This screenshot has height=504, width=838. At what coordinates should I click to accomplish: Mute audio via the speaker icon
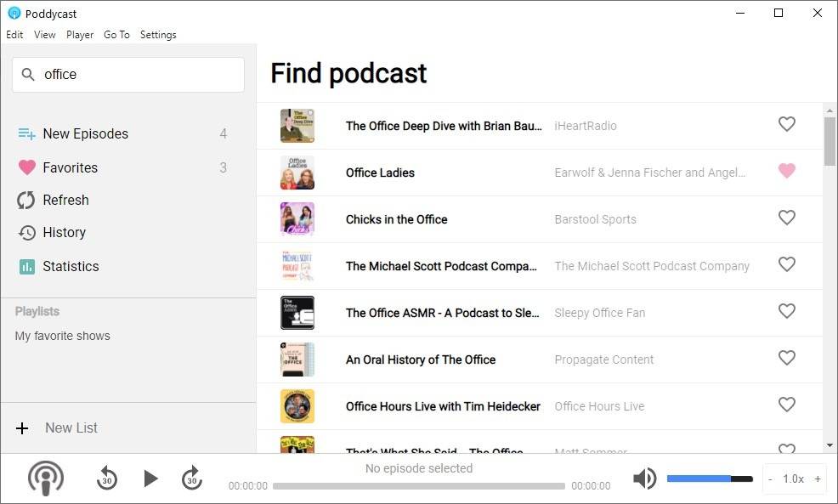[x=644, y=479]
